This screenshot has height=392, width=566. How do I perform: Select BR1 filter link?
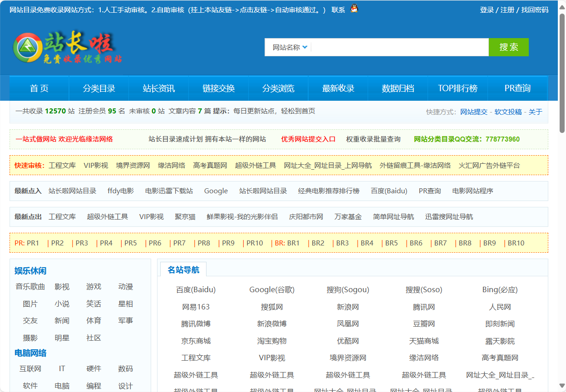tap(294, 243)
